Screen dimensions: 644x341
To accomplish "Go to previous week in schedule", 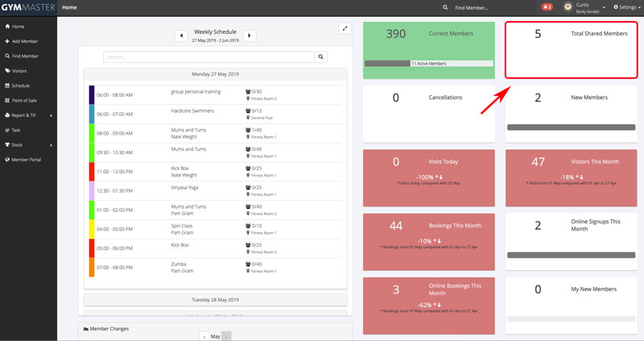I will point(181,35).
